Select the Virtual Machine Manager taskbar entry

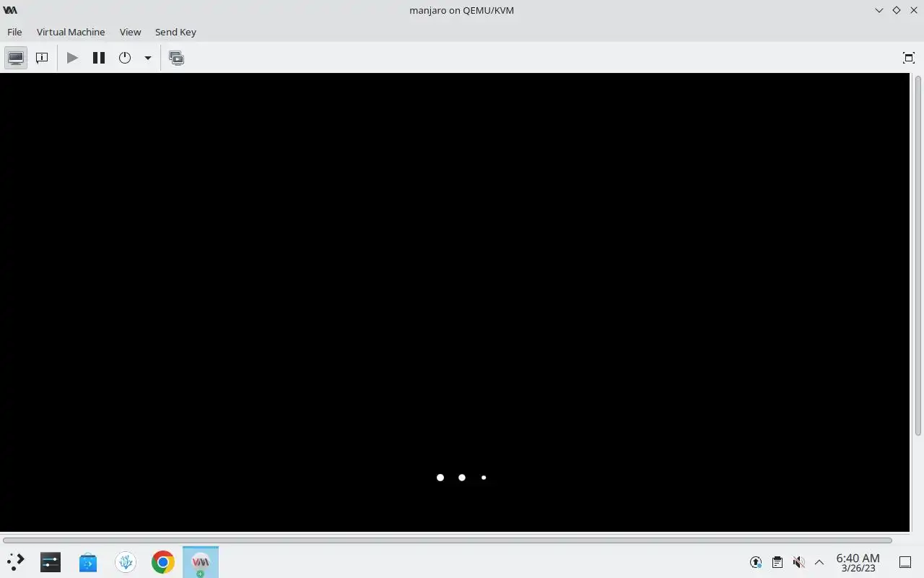(201, 561)
